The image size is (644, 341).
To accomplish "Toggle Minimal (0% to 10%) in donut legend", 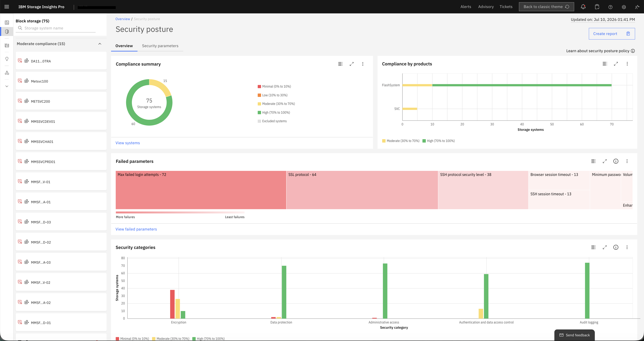I will [x=274, y=86].
